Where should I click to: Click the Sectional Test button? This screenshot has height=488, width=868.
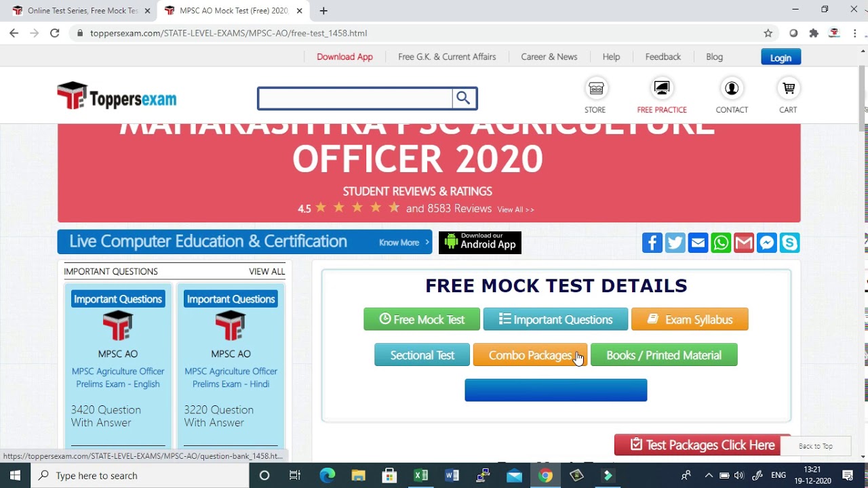(422, 355)
